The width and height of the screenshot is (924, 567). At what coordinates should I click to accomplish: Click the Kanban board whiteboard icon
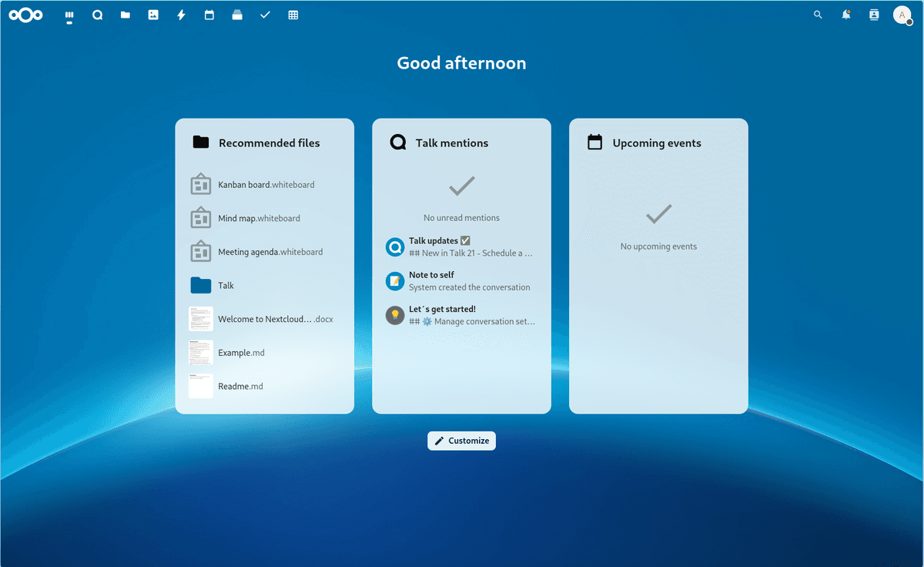201,184
